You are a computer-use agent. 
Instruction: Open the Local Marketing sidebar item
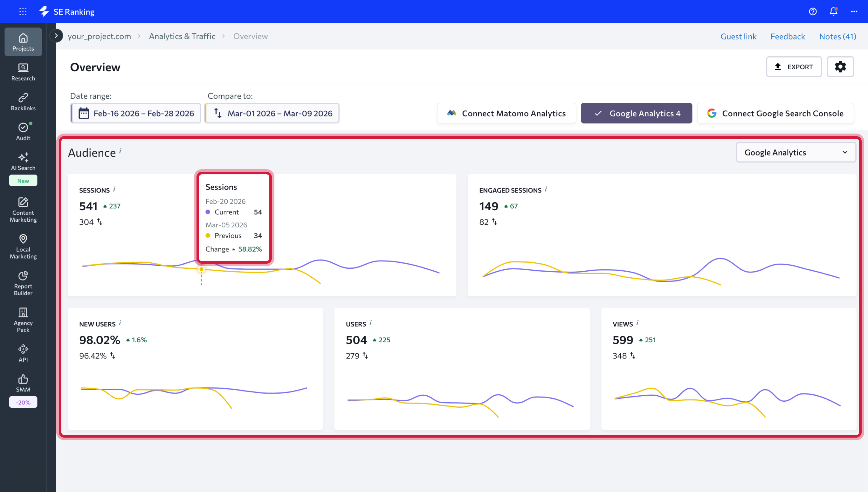(x=23, y=246)
